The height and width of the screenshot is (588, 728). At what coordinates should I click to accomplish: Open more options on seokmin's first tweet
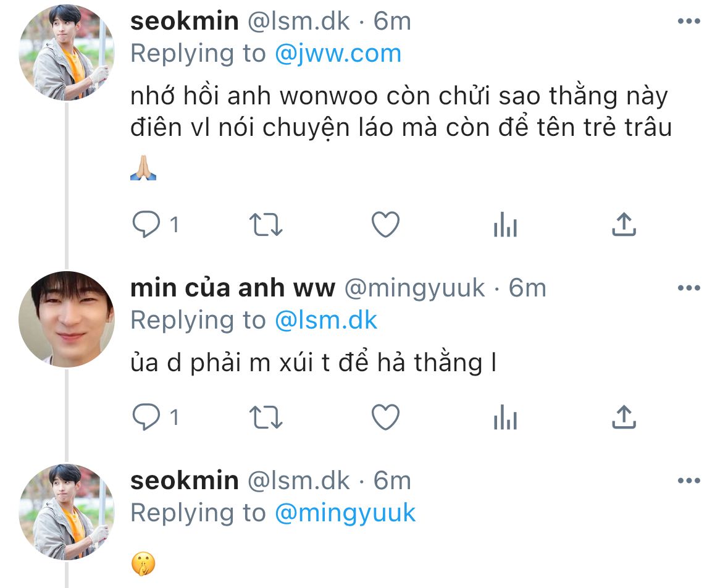688,21
